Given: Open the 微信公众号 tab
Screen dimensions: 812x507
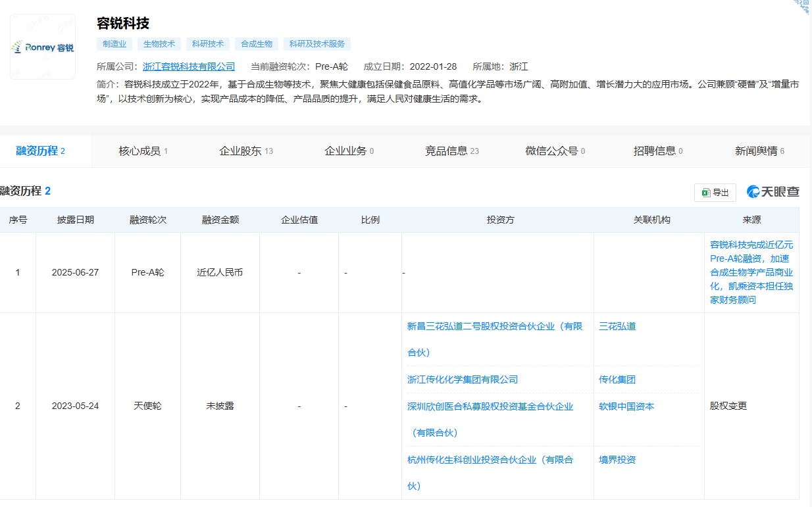Looking at the screenshot, I should click(555, 151).
